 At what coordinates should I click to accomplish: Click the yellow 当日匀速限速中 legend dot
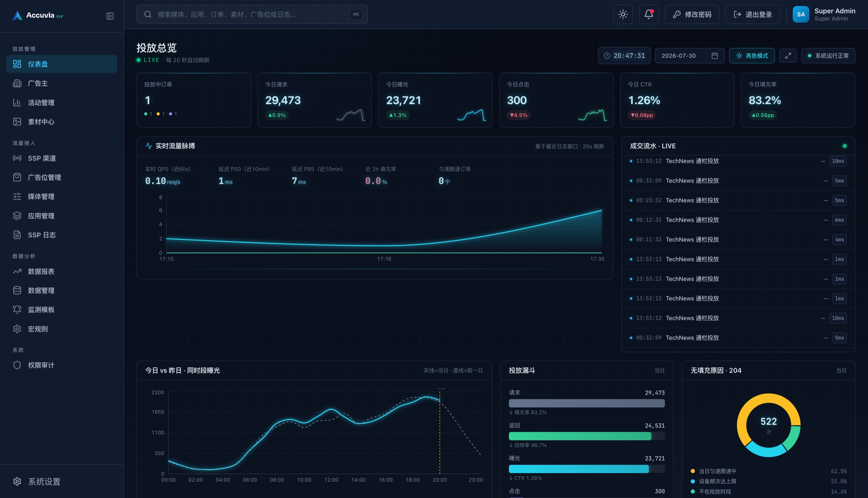[x=693, y=471]
